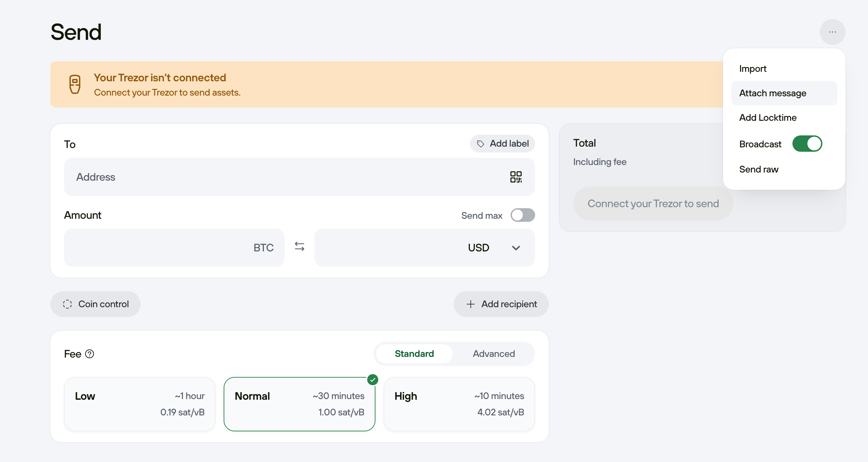Click Add Locktime menu entry
Screen dimensions: 868x462
pos(768,118)
